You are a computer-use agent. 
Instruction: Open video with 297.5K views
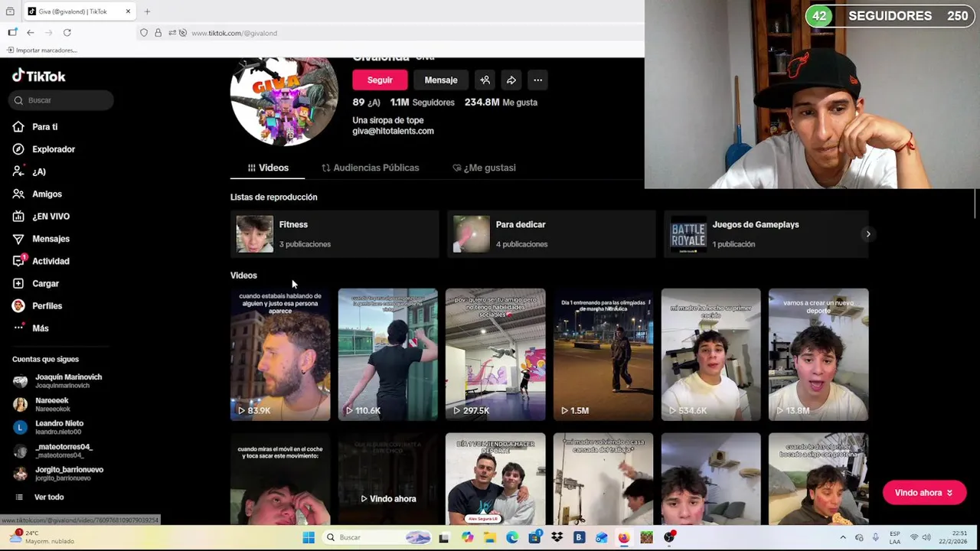(x=495, y=354)
